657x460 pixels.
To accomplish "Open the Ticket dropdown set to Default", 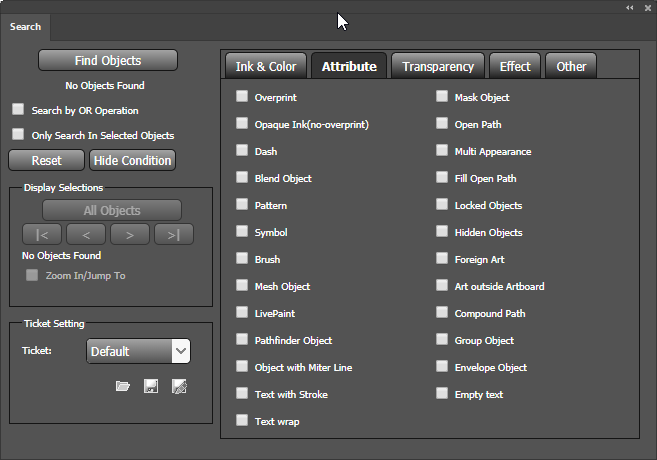I will pos(138,351).
